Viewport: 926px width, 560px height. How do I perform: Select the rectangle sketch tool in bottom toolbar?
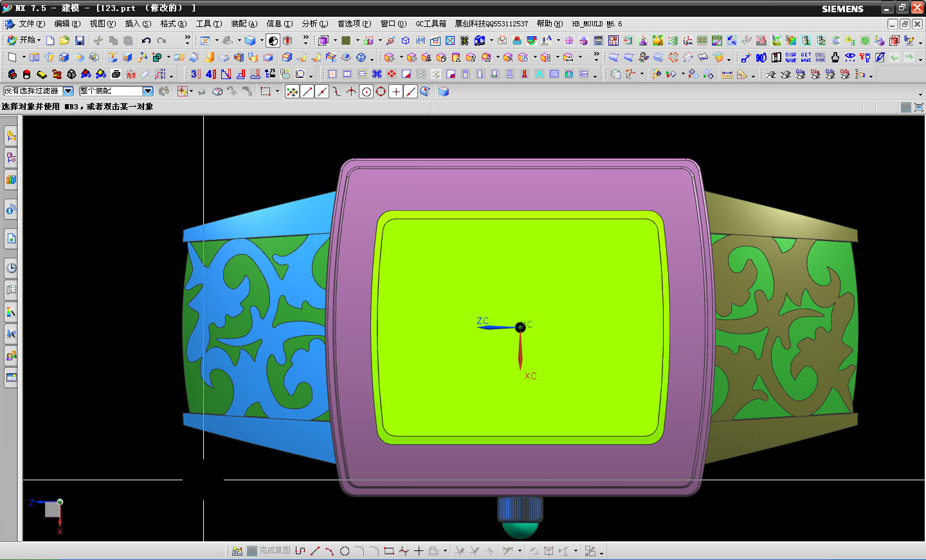point(388,551)
